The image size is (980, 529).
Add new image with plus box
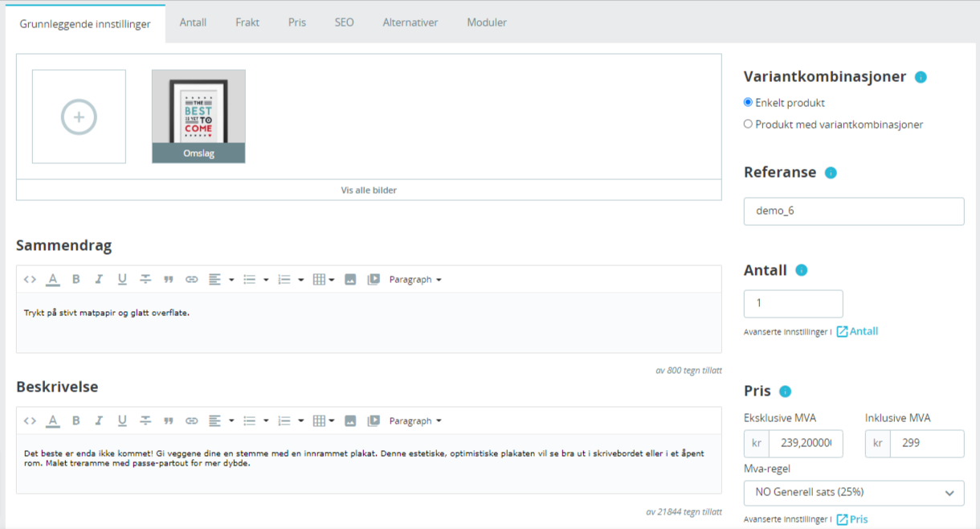pyautogui.click(x=79, y=117)
